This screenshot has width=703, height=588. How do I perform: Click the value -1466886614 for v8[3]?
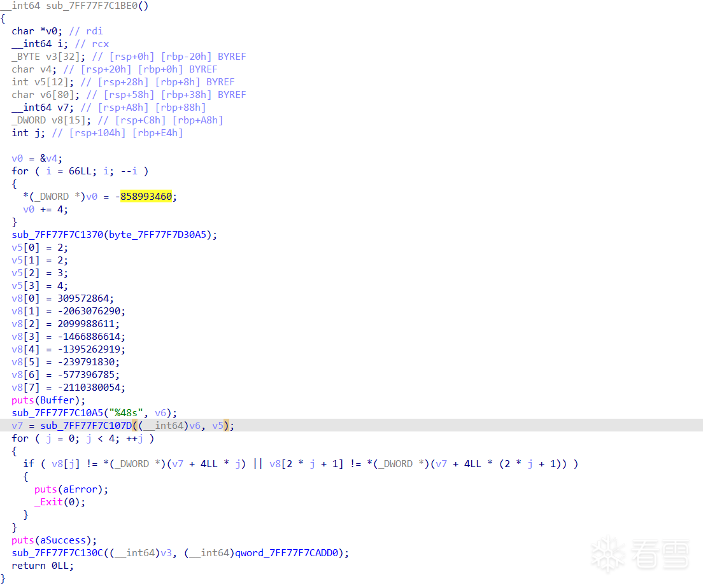click(x=89, y=337)
